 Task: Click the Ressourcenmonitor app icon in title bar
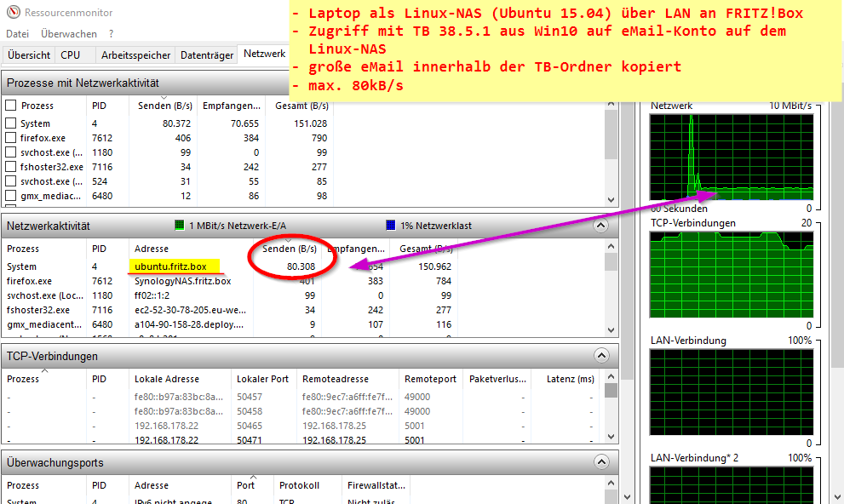(11, 13)
